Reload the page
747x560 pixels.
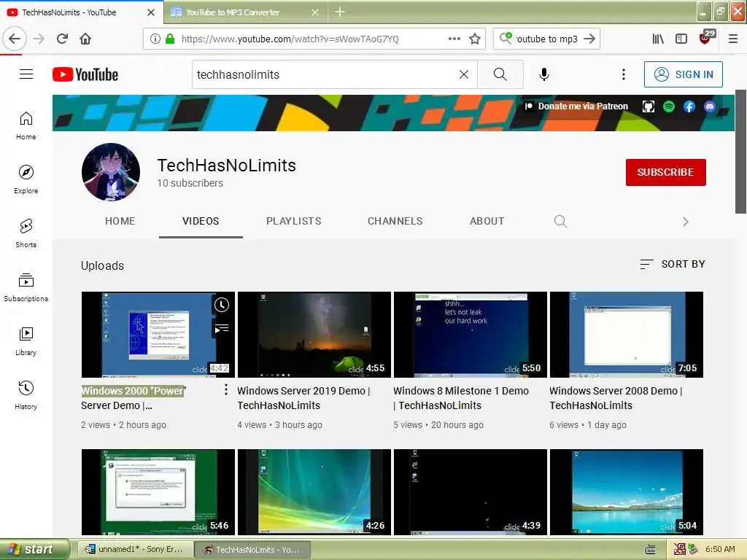(x=63, y=39)
